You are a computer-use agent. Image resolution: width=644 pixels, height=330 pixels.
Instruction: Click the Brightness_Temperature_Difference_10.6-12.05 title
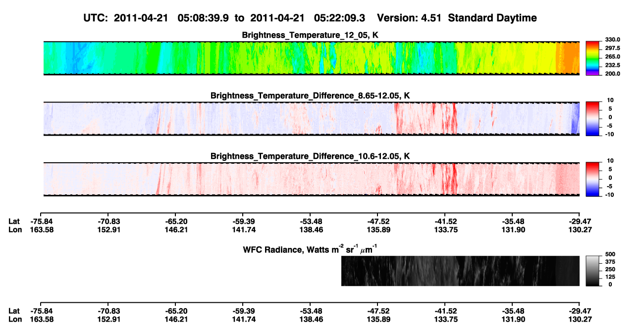click(x=310, y=156)
